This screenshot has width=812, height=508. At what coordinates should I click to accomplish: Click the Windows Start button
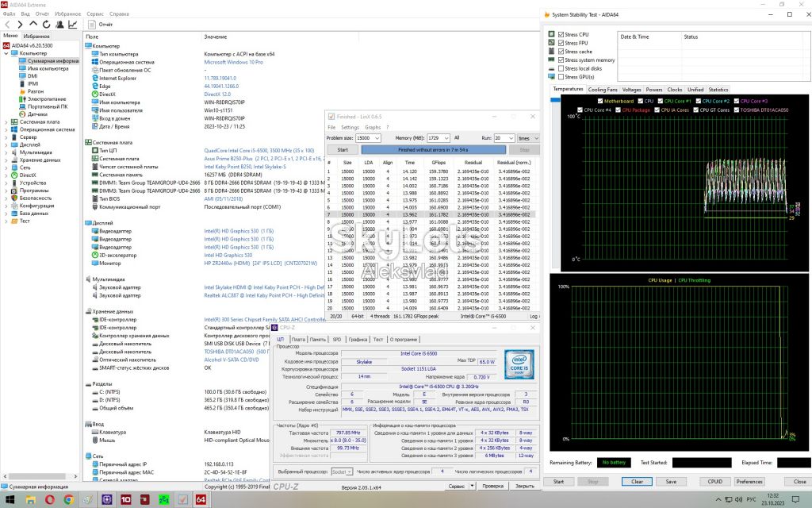coord(10,500)
